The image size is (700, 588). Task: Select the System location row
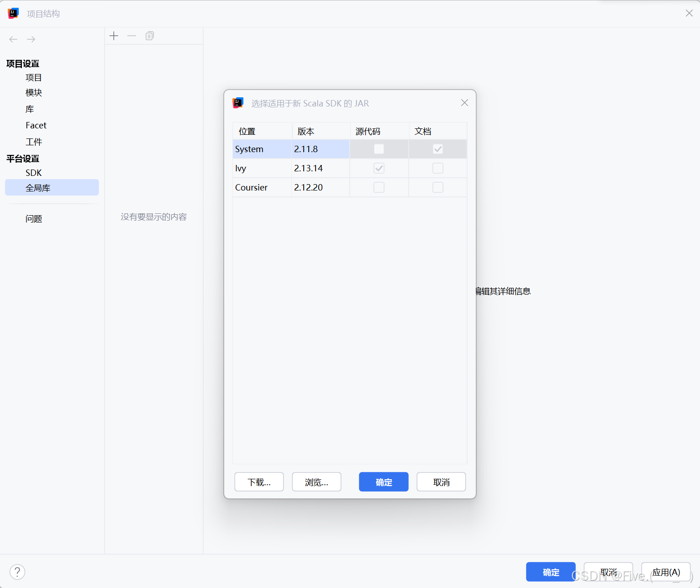(x=262, y=149)
